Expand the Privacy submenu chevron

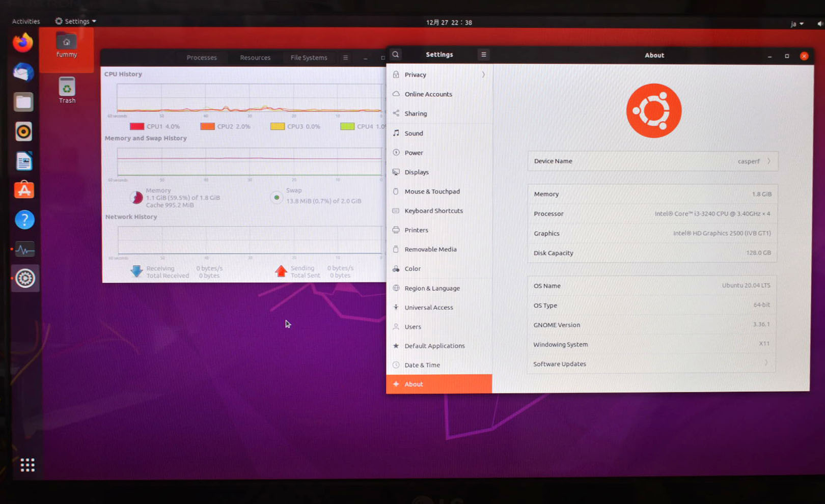tap(483, 75)
